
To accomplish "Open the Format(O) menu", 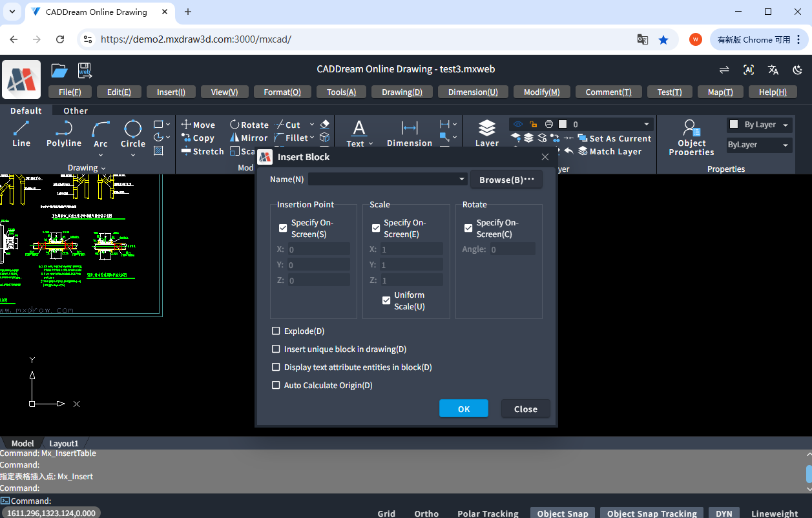I will coord(282,92).
